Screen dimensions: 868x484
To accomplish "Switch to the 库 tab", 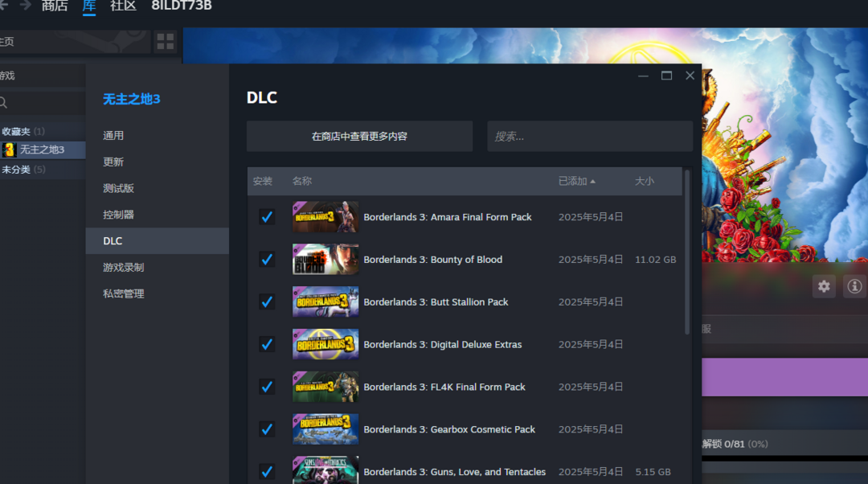I will click(x=89, y=6).
